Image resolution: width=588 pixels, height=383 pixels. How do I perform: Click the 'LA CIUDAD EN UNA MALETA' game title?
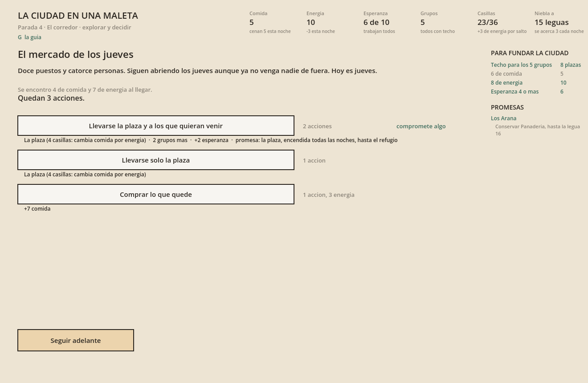click(x=78, y=16)
